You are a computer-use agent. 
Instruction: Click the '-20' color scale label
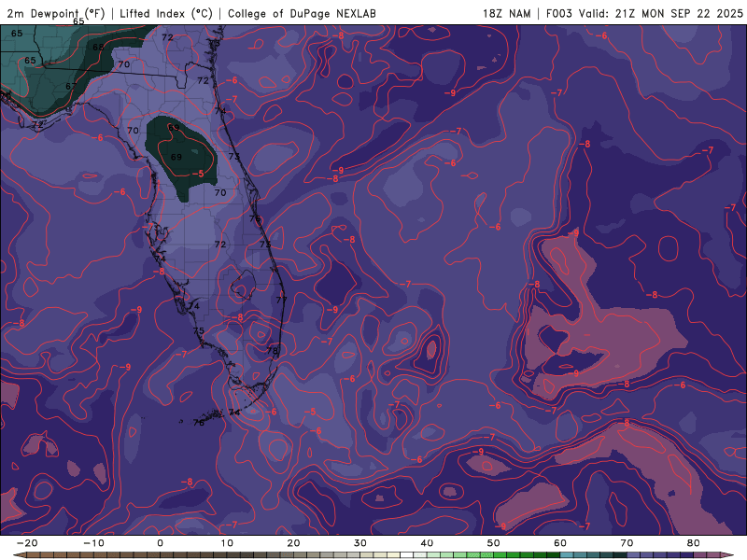(27, 543)
